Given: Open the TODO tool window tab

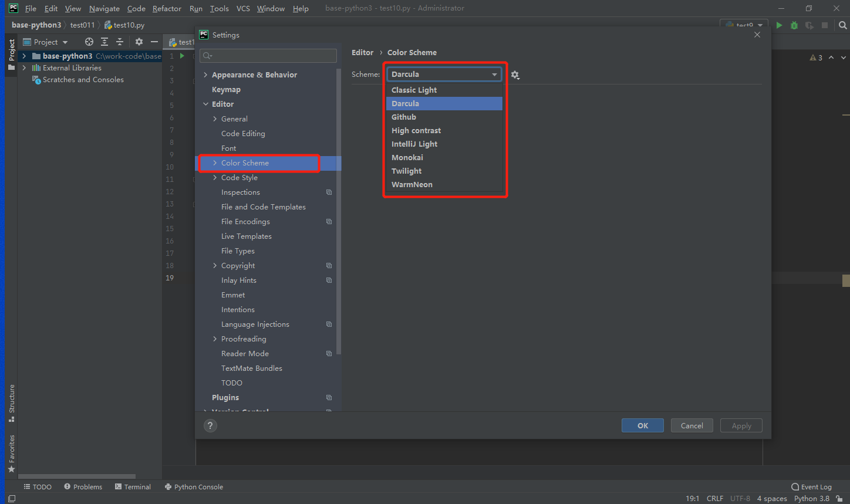Looking at the screenshot, I should click(x=38, y=487).
